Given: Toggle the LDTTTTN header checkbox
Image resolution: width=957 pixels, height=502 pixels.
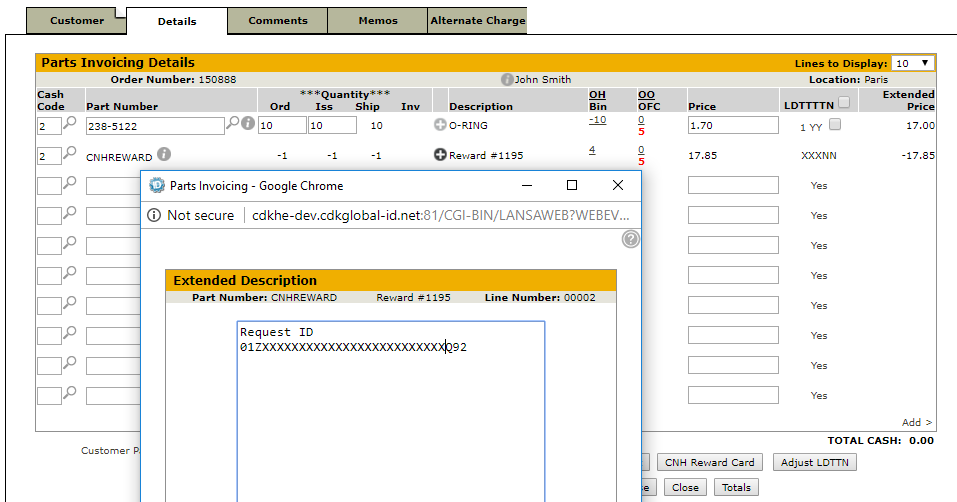Looking at the screenshot, I should coord(844,102).
